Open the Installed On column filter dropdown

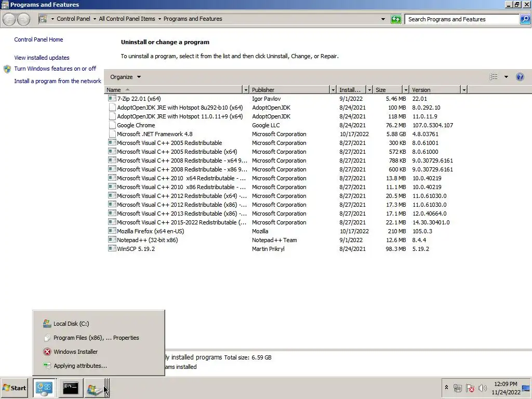(369, 89)
